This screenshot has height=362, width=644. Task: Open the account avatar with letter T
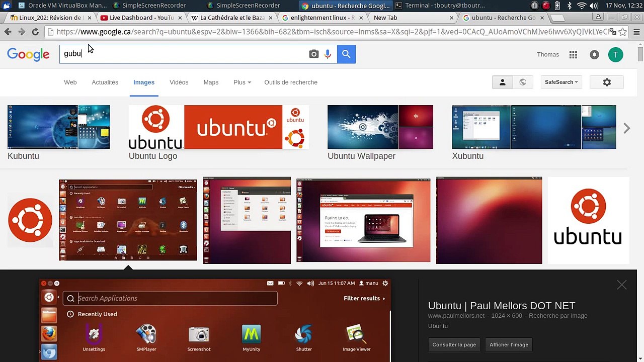tap(615, 55)
